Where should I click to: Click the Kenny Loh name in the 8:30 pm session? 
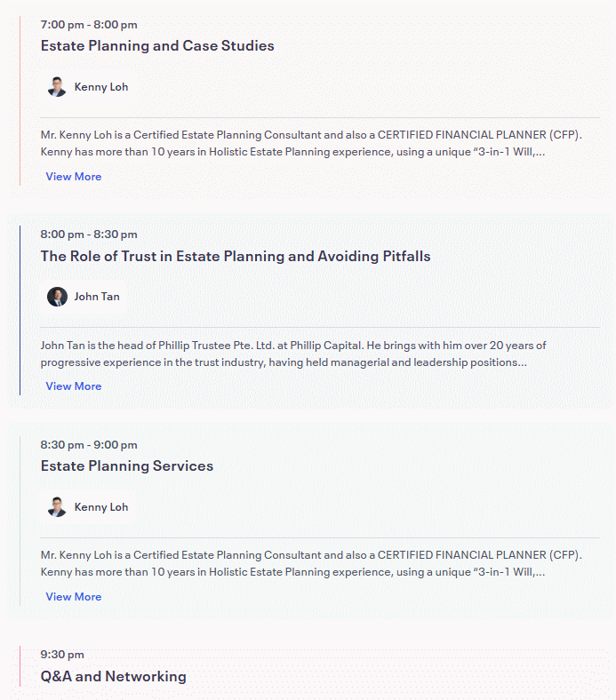click(x=101, y=507)
